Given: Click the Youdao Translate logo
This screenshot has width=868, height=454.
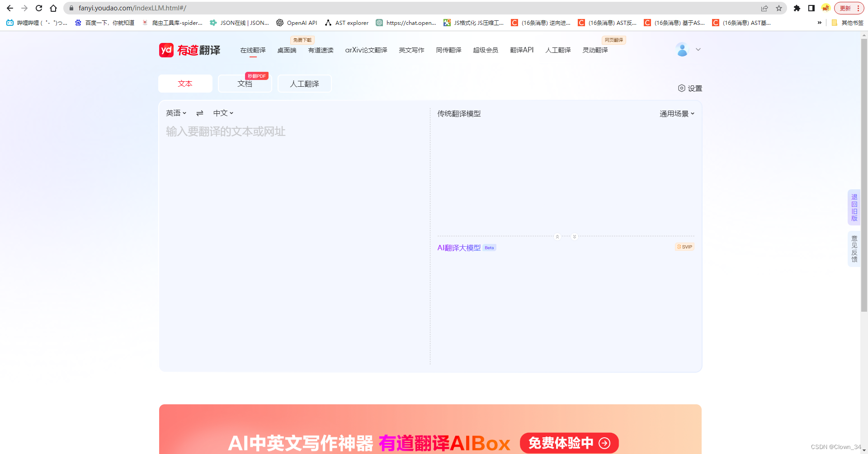Looking at the screenshot, I should coord(189,50).
